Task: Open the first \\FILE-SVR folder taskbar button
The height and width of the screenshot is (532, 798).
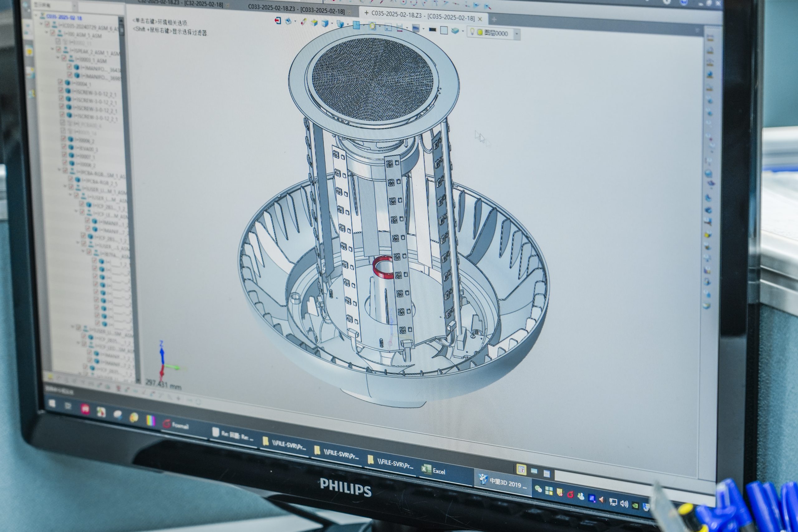Action: [284, 443]
